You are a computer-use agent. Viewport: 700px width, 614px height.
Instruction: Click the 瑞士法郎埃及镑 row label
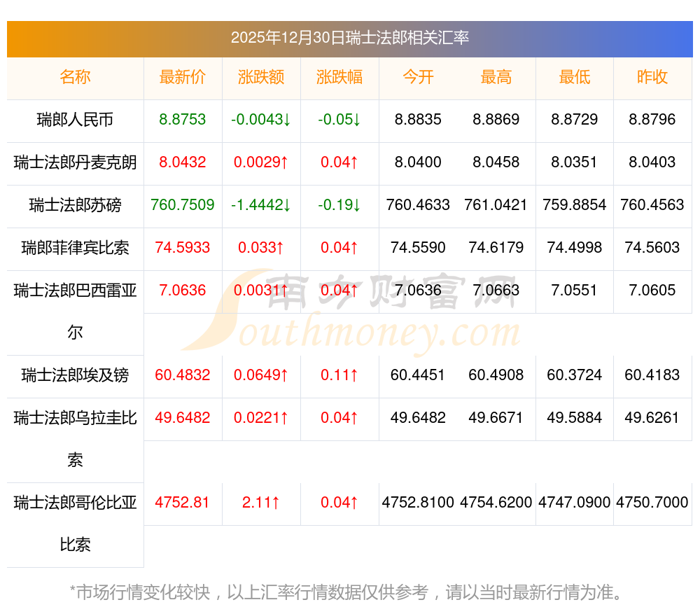(x=75, y=375)
